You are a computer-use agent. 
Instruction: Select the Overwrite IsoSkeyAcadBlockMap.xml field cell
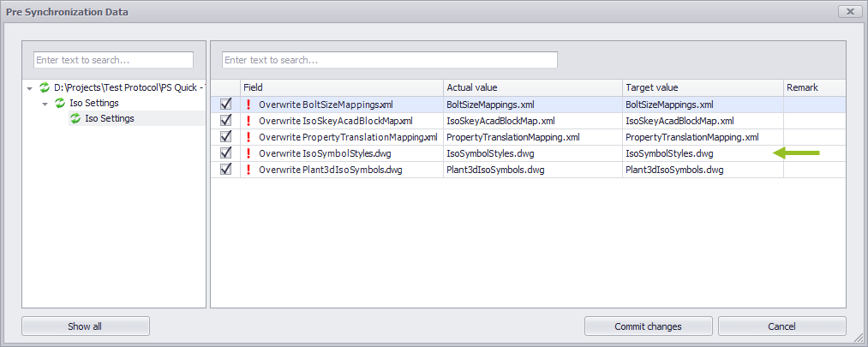tap(342, 121)
